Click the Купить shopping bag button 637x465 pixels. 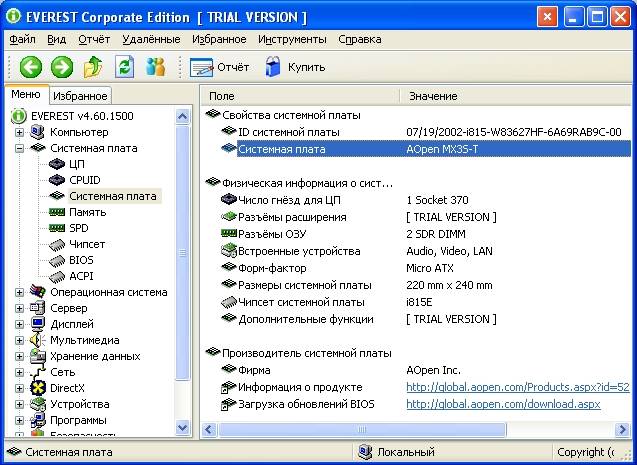tap(294, 67)
